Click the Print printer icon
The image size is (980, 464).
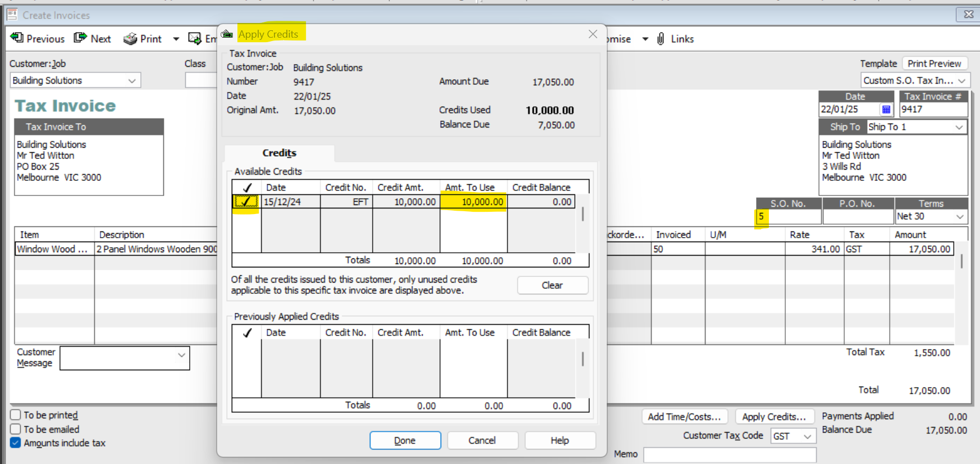[130, 39]
